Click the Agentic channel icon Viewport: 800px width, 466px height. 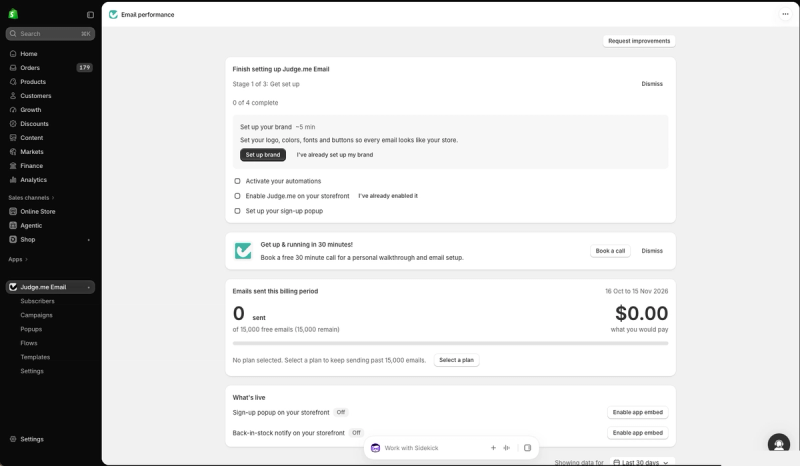coord(13,225)
